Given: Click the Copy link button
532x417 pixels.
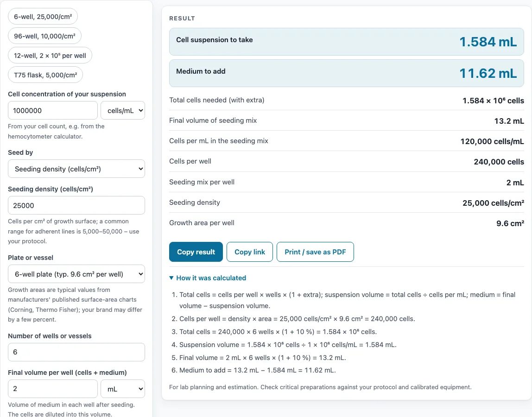Looking at the screenshot, I should pos(250,252).
